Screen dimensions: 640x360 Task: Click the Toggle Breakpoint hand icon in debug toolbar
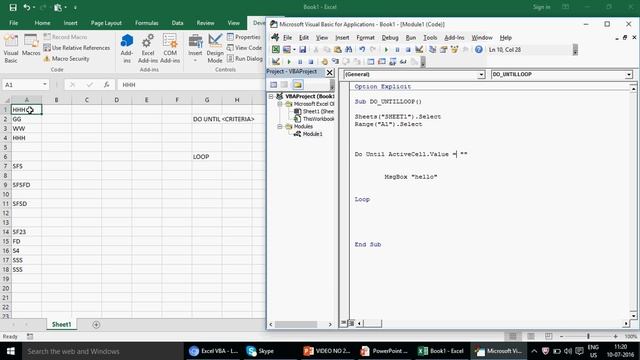coord(324,62)
